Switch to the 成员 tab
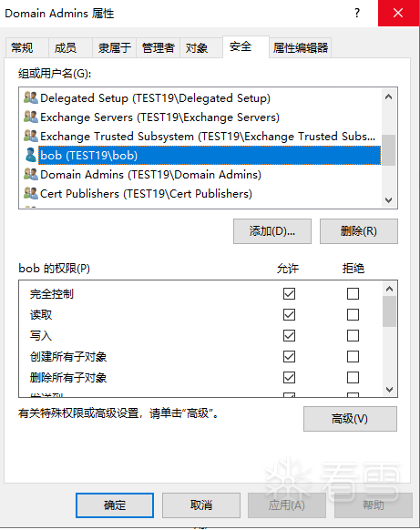Screen dimensions: 420x530 [66, 48]
